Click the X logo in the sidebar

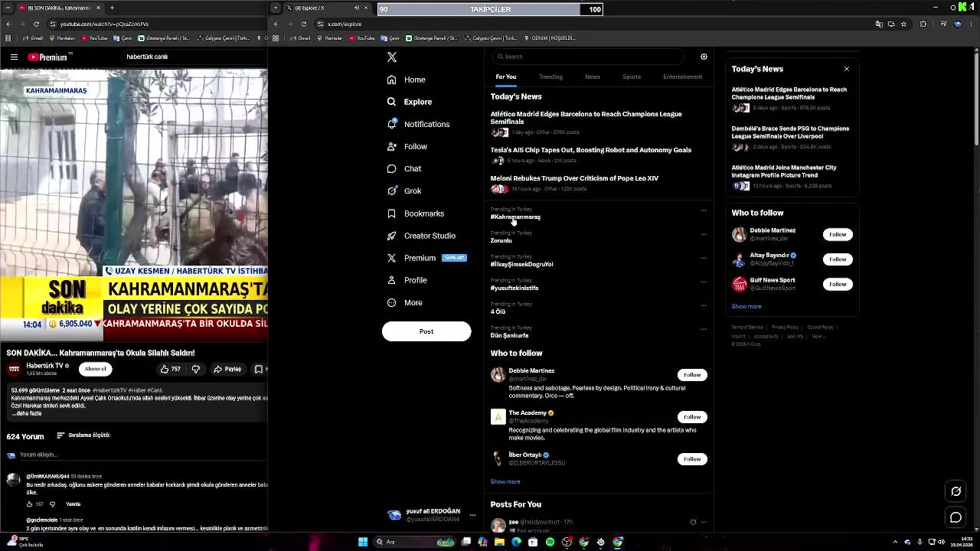(392, 57)
